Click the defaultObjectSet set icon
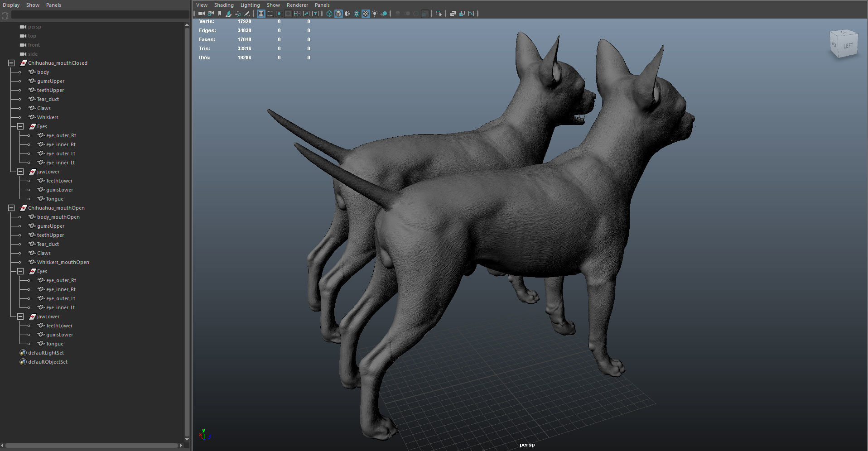The width and height of the screenshot is (868, 451). (23, 362)
